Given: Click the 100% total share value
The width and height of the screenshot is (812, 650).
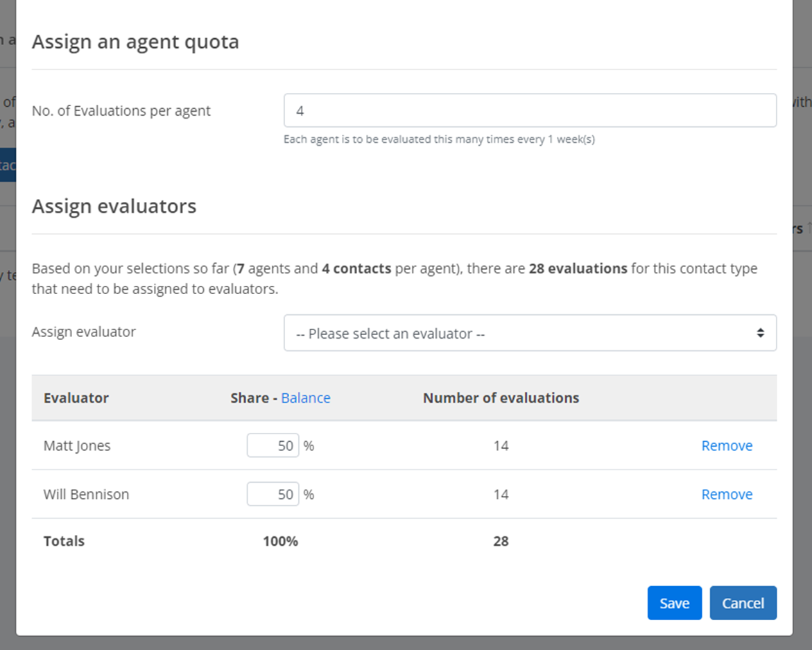Looking at the screenshot, I should pos(280,541).
